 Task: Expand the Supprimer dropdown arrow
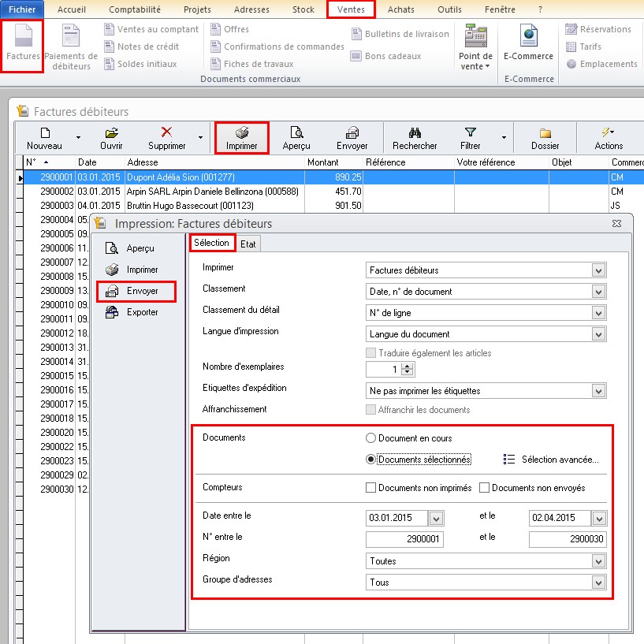tap(200, 138)
